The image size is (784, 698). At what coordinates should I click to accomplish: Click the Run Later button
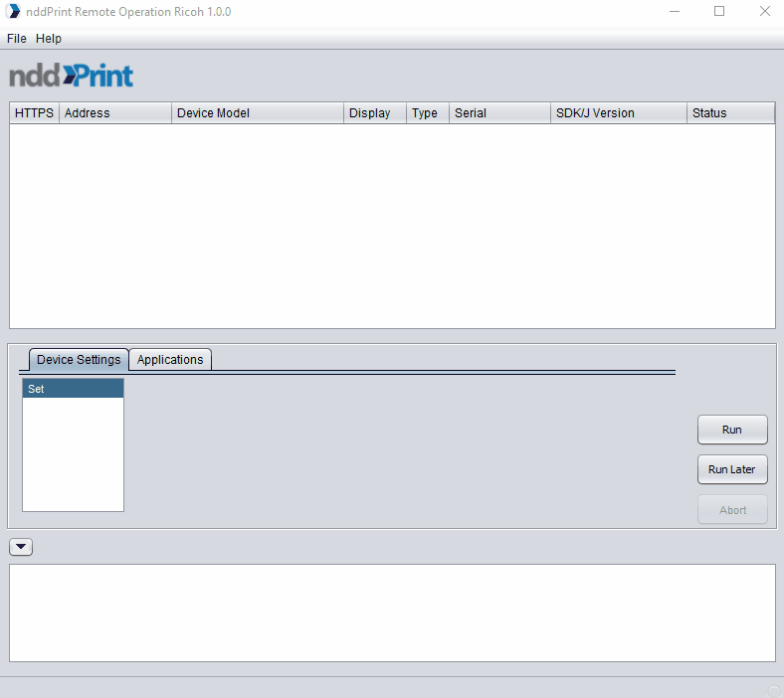coord(731,469)
